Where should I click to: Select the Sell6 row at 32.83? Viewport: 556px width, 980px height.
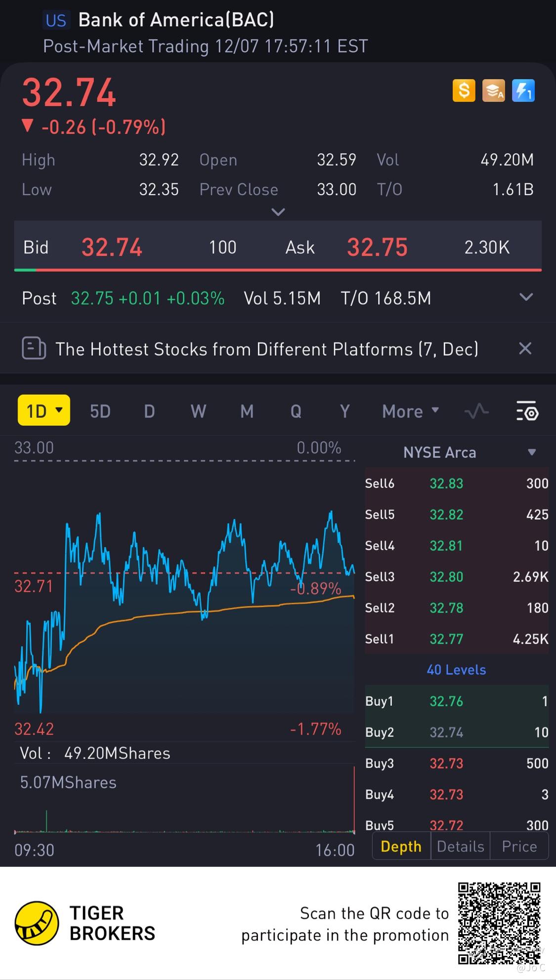[457, 483]
